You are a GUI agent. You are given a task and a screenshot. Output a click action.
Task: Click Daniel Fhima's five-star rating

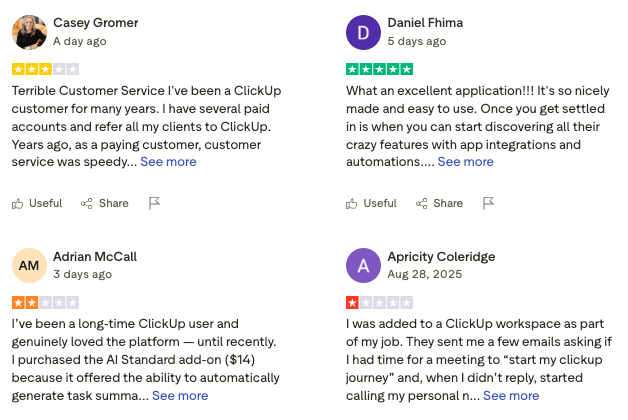[x=379, y=69]
